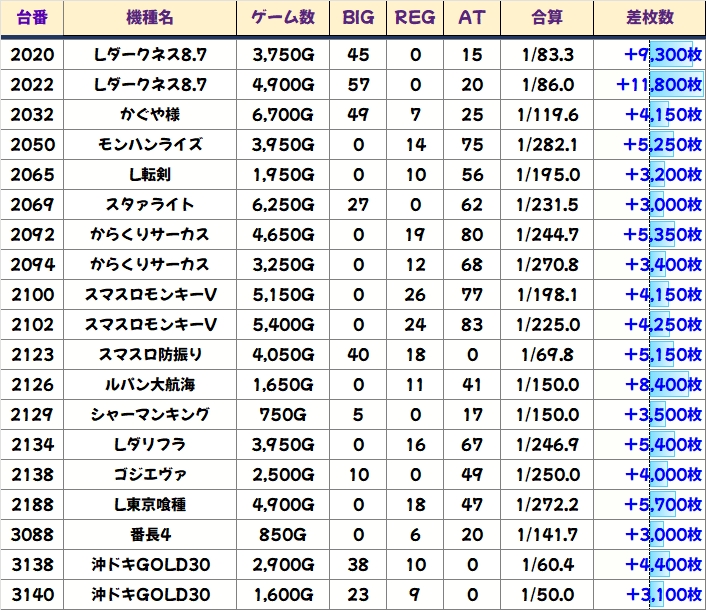Viewport: 706px width, 610px height.
Task: Click the 750G game count
Action: pyautogui.click(x=283, y=415)
